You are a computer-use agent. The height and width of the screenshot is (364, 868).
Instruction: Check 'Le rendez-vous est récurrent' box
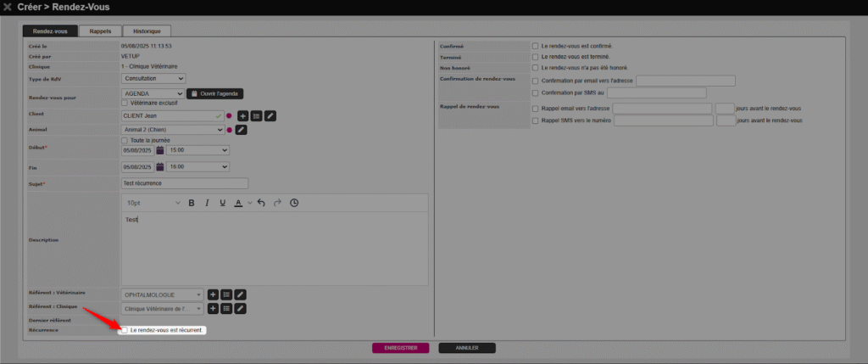[125, 330]
